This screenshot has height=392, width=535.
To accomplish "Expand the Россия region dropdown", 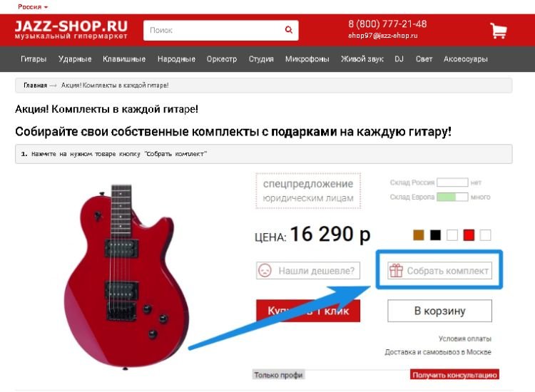I will 33,7.
